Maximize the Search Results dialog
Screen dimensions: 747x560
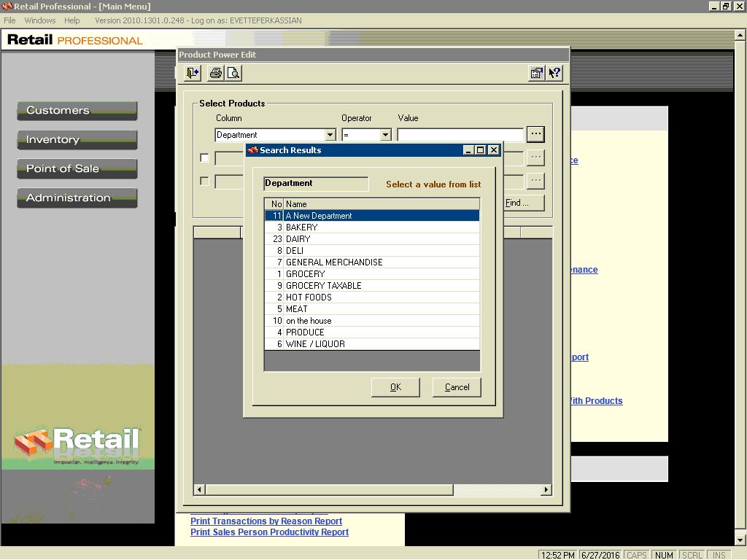pyautogui.click(x=480, y=150)
